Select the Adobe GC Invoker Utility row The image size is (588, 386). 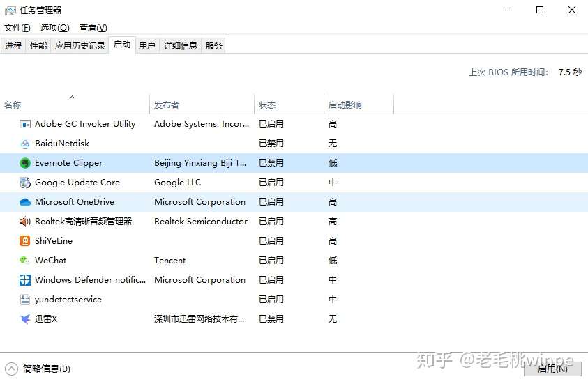[x=294, y=124]
